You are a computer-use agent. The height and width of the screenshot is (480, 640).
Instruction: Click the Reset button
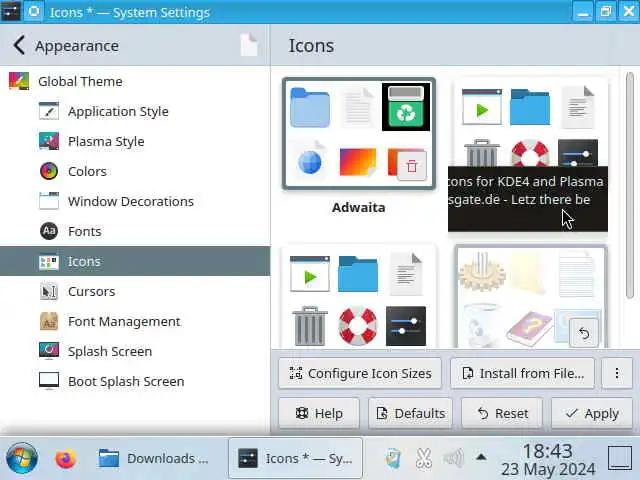coord(502,413)
